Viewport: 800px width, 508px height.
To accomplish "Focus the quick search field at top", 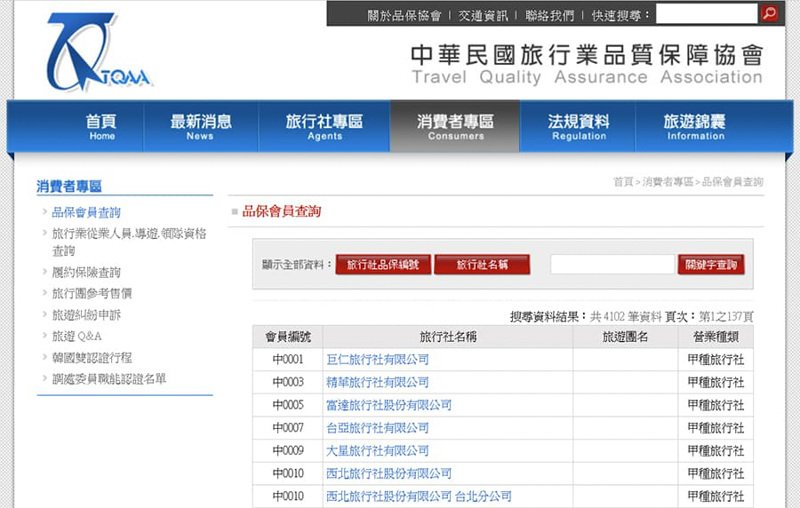I will point(706,14).
